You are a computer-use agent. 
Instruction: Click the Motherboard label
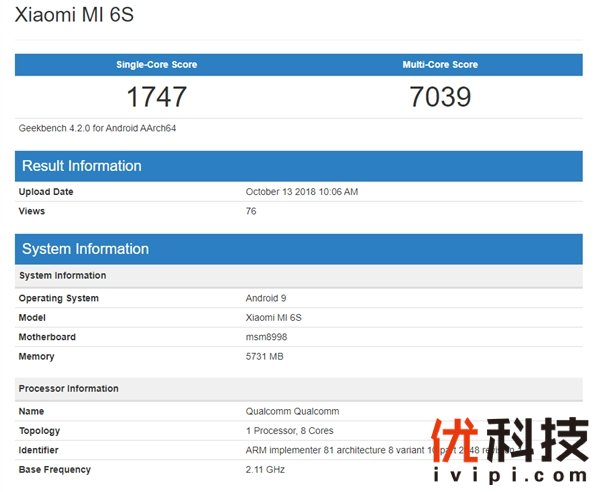click(47, 337)
